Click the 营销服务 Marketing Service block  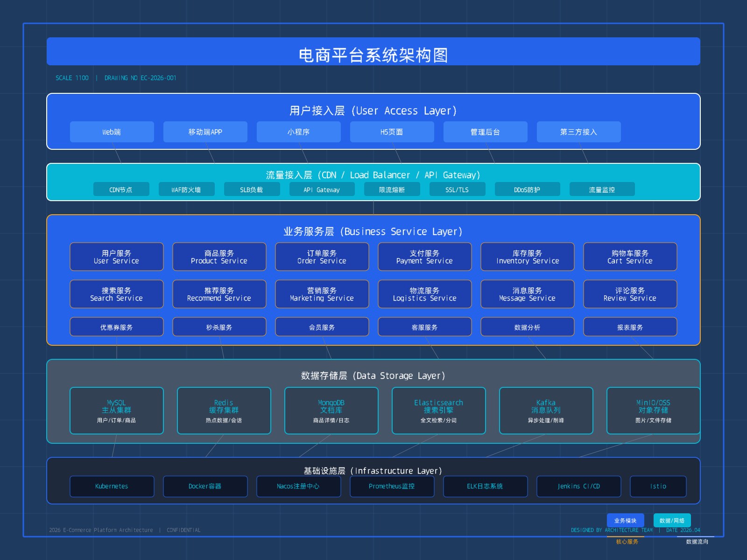[x=322, y=294]
